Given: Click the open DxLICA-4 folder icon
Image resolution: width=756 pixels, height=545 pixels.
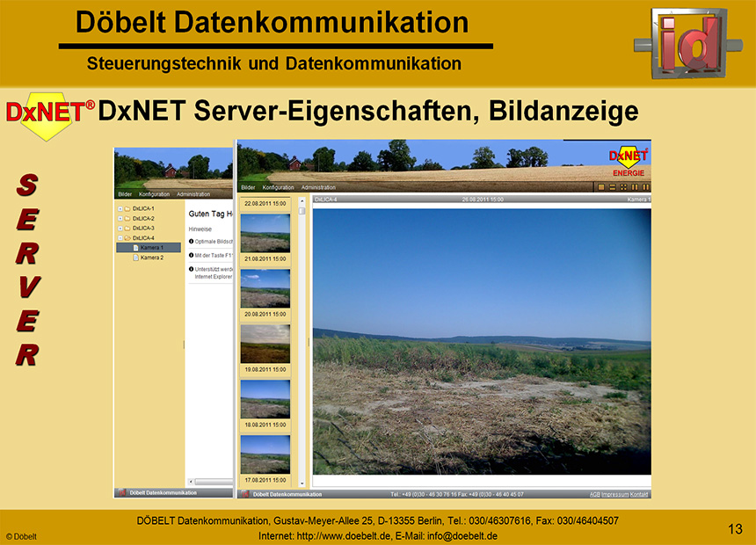Looking at the screenshot, I should pos(127,238).
